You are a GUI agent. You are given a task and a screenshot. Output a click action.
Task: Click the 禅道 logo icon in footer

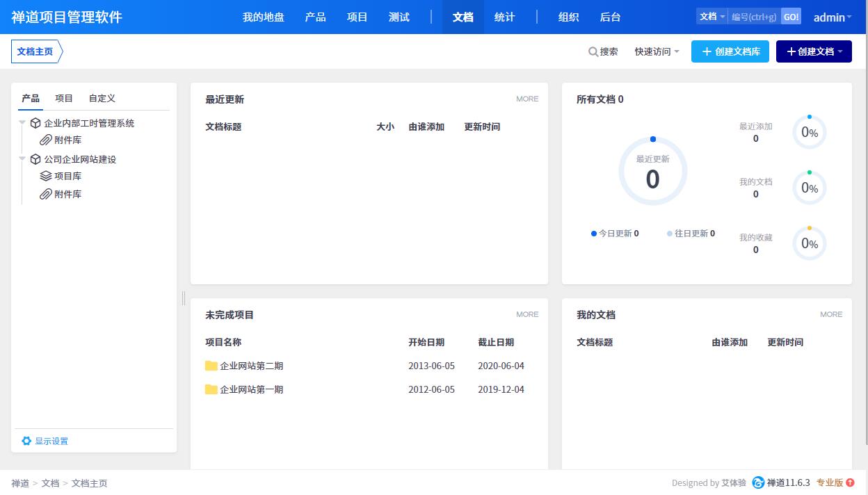(758, 482)
